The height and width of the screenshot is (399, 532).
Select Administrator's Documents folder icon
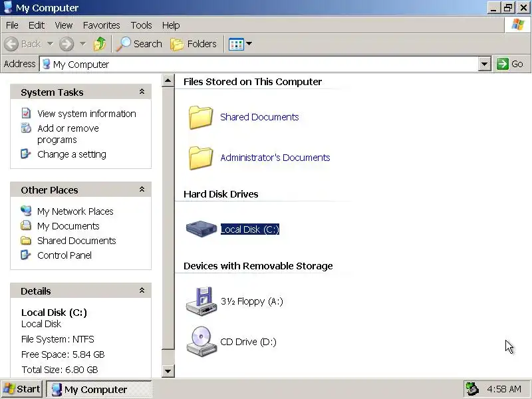[201, 158]
